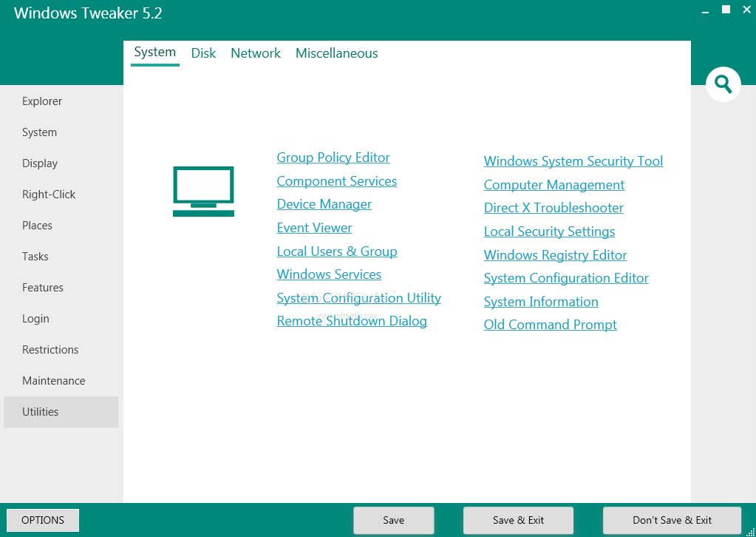Open Direct X Troubleshooter link

pyautogui.click(x=554, y=208)
